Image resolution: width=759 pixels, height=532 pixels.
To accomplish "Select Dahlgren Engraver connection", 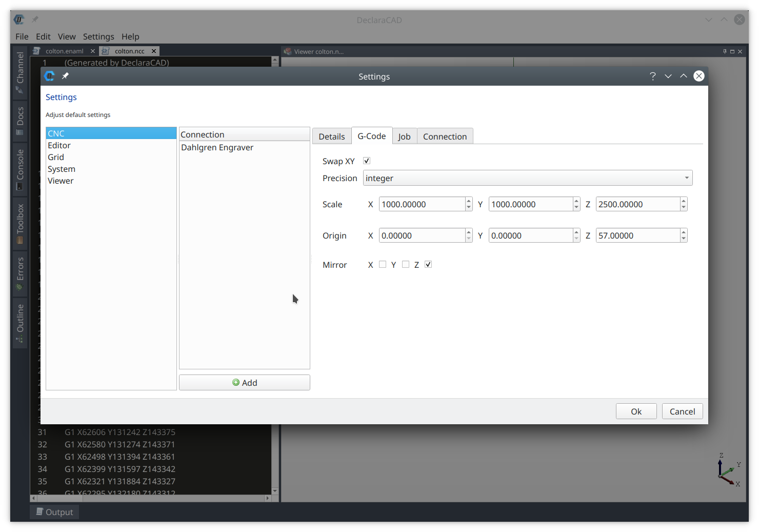I will point(245,147).
